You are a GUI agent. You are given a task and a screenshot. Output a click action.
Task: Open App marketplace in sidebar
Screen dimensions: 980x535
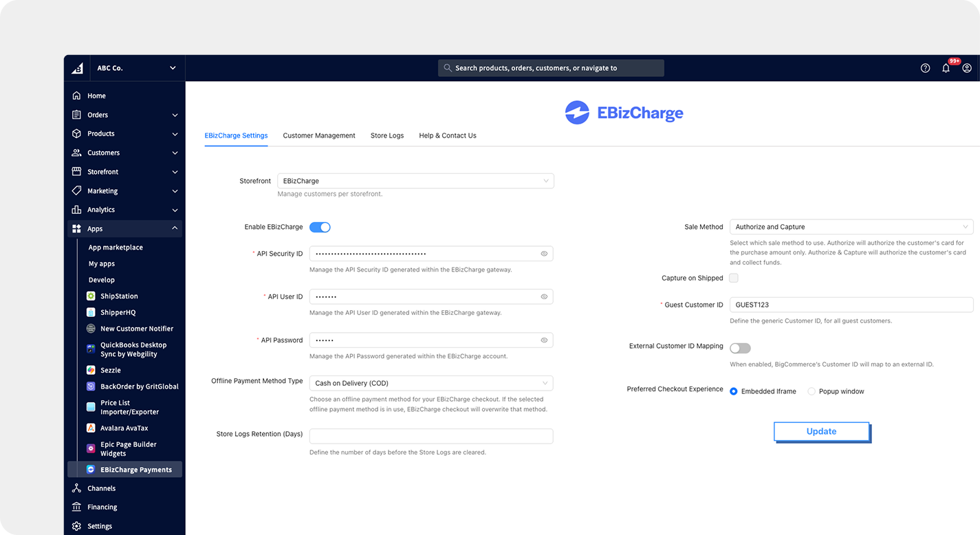point(116,248)
